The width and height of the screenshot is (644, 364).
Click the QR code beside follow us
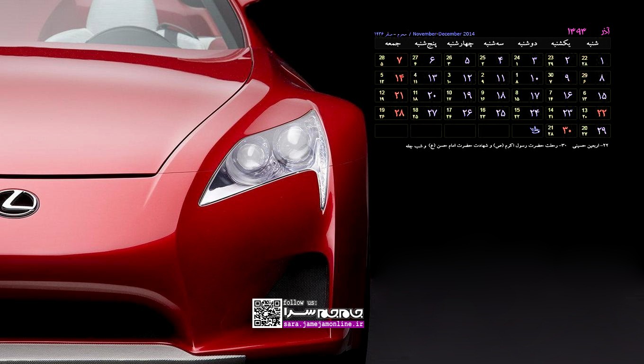point(267,313)
